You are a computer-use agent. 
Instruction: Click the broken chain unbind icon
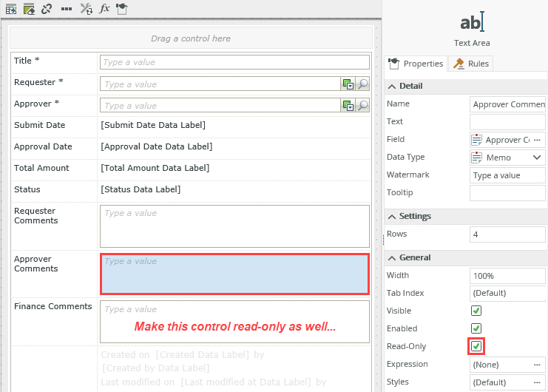[47, 9]
